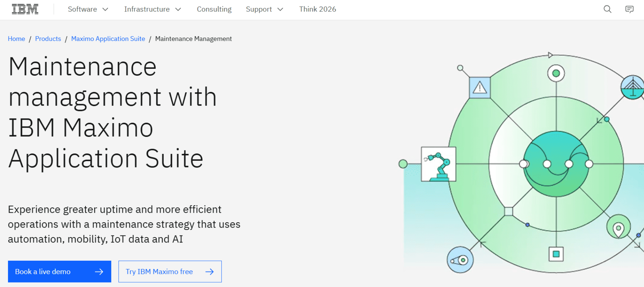
Task: Open the Maximo Application Suite breadcrumb
Action: (108, 39)
